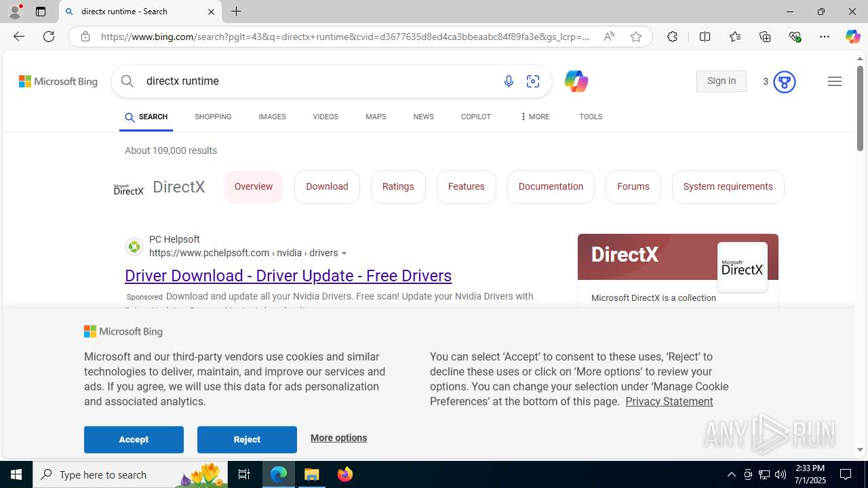Launch Firefox from the taskbar
Viewport: 868px width, 488px height.
(344, 474)
